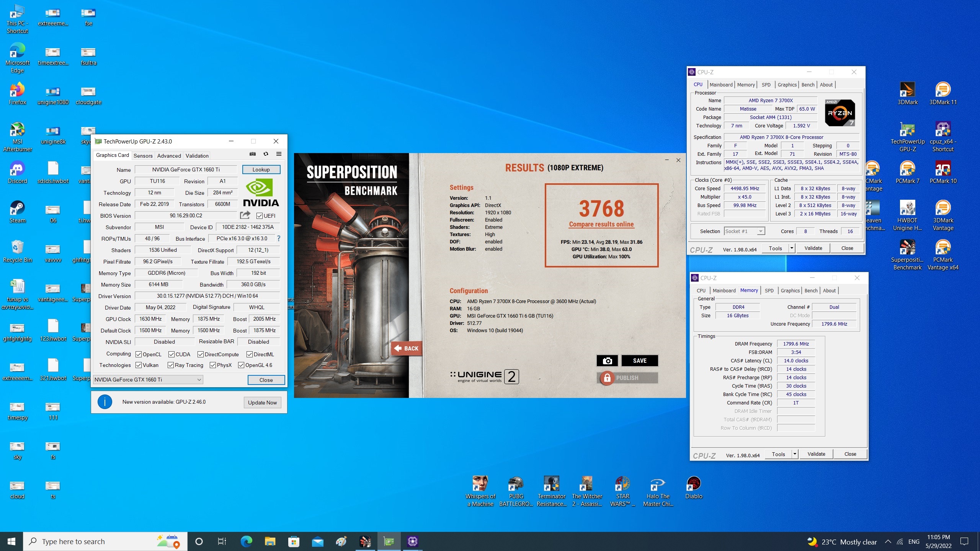Toggle the CUDA checkbox
Screen dimensions: 980x551
point(171,354)
